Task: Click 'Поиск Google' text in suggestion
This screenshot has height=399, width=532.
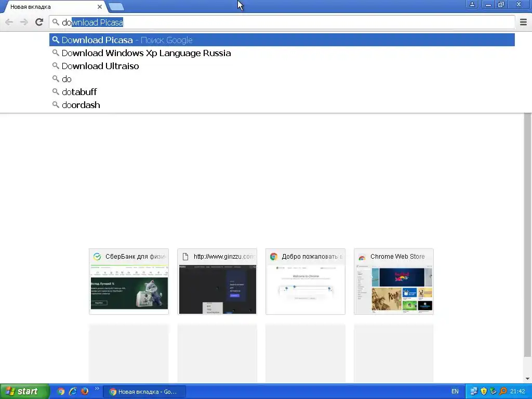Action: pos(166,41)
